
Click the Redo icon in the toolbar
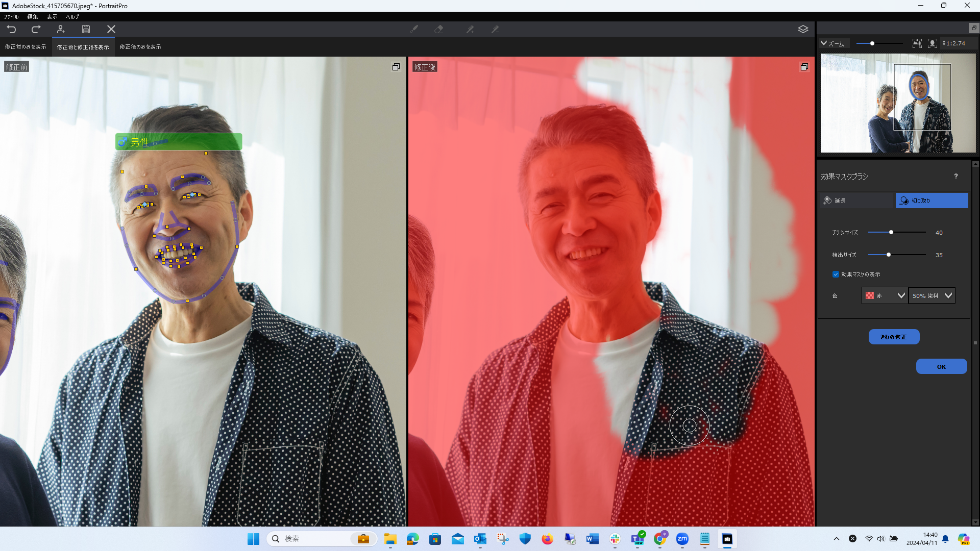coord(35,29)
